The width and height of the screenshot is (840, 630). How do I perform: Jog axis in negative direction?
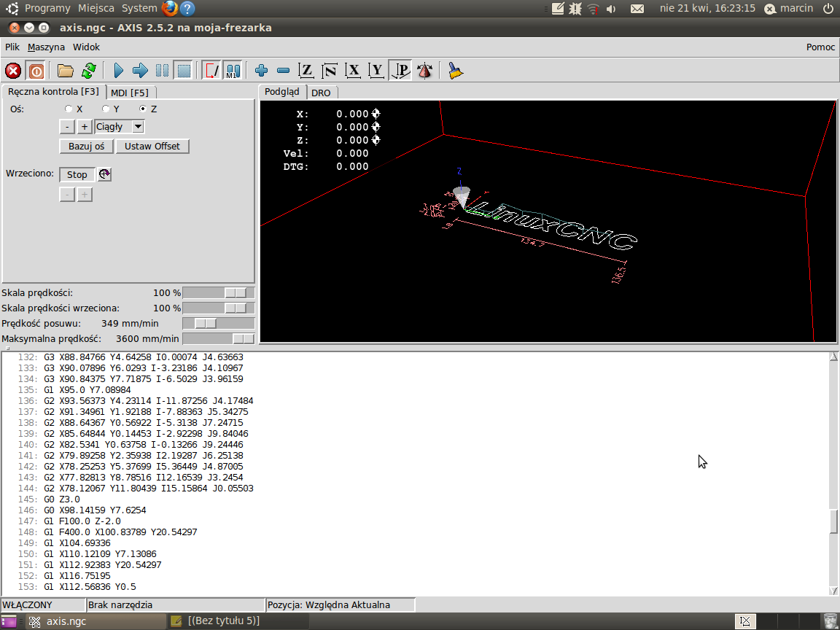coord(67,127)
